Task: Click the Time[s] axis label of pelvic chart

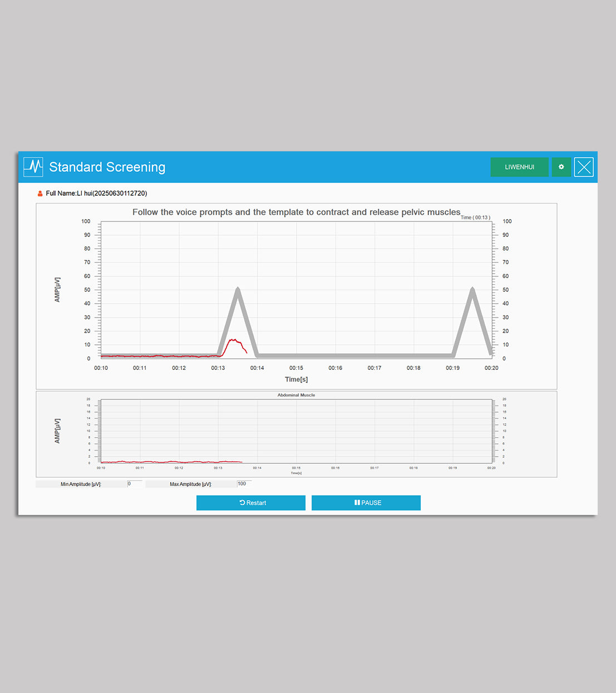Action: 296,379
